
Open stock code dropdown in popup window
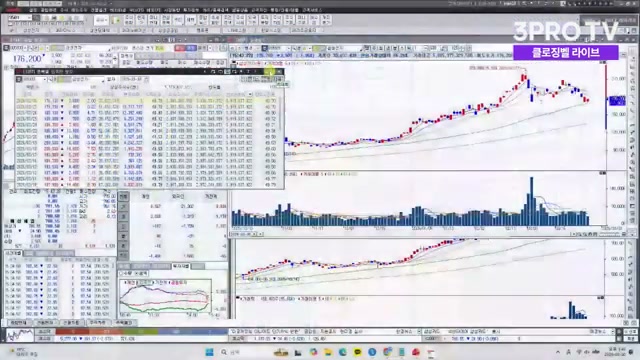click(44, 79)
